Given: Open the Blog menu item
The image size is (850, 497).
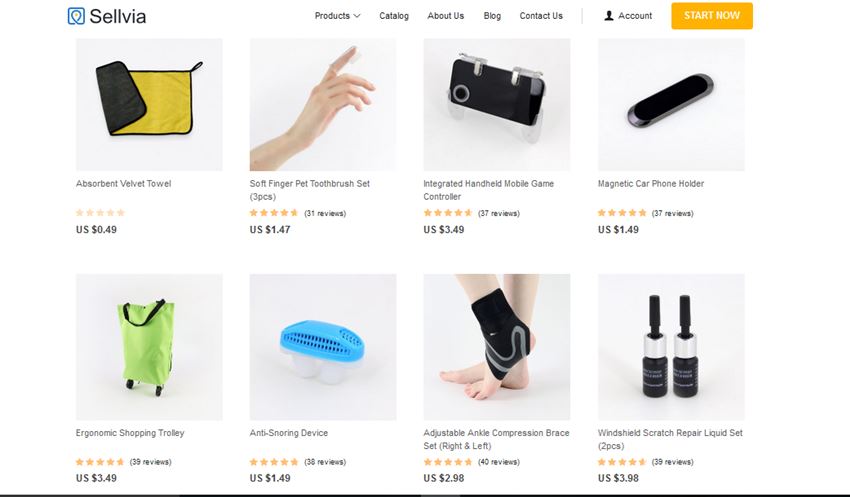Looking at the screenshot, I should click(x=492, y=16).
